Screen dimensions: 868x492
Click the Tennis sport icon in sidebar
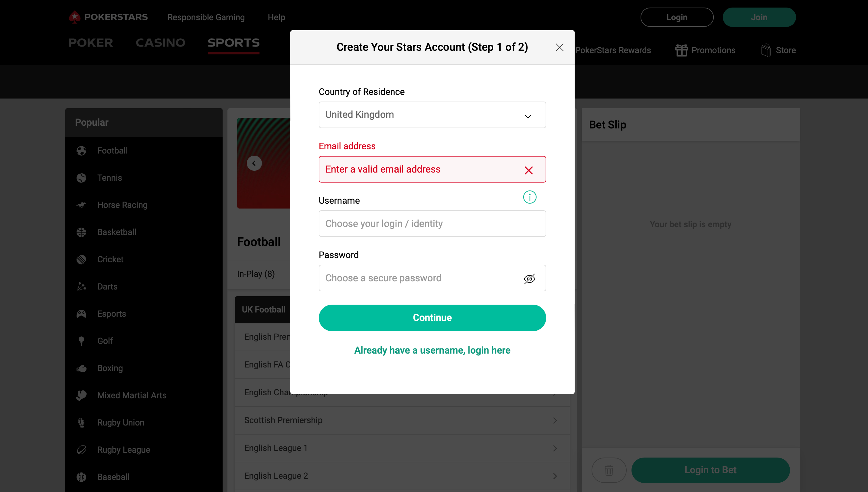pyautogui.click(x=82, y=177)
